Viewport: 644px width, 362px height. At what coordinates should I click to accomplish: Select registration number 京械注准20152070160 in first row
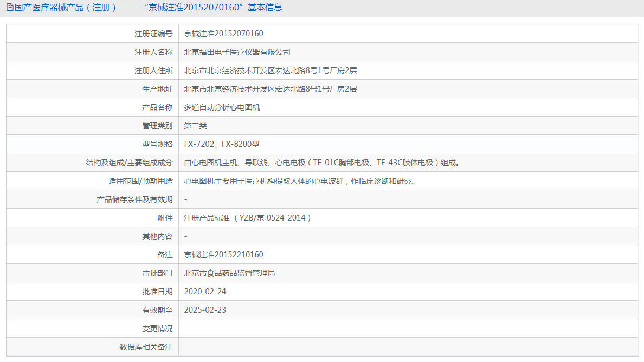223,34
